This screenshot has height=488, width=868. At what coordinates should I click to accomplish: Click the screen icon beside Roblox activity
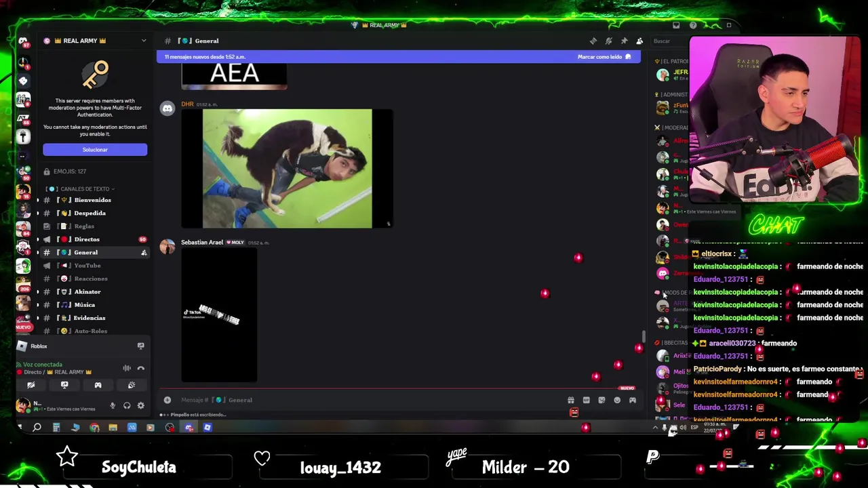(x=140, y=346)
